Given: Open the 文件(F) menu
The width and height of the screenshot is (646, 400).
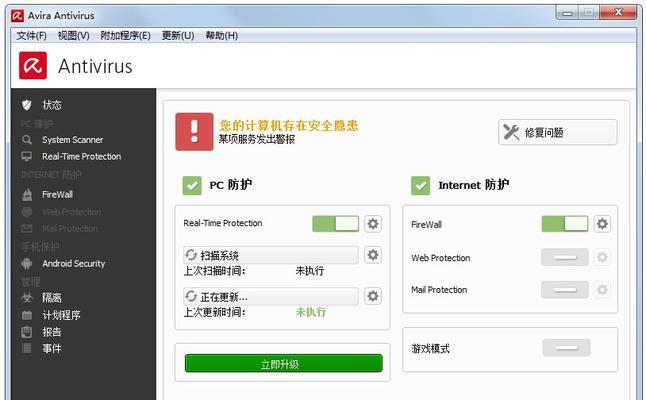Looking at the screenshot, I should [x=31, y=35].
